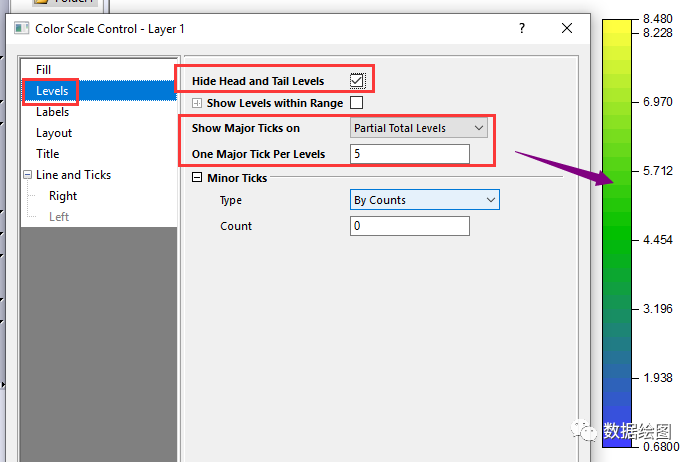The height and width of the screenshot is (462, 694).
Task: Select the Levels tree item
Action: [52, 91]
